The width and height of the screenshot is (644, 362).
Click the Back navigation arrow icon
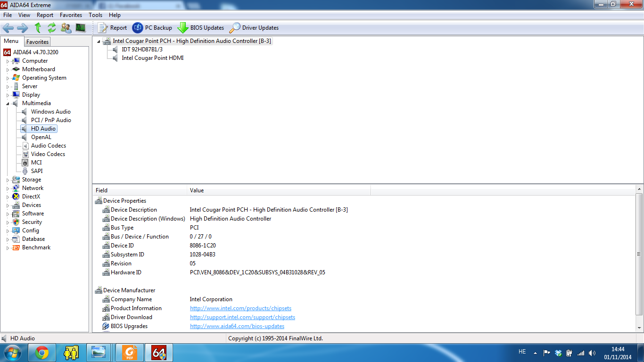[x=8, y=28]
